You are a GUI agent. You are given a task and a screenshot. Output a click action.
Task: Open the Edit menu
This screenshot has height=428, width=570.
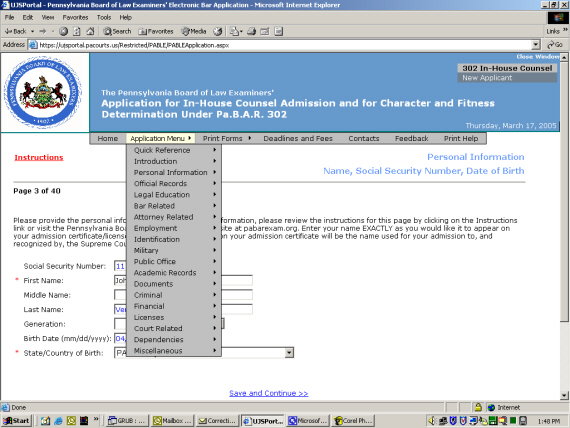point(28,17)
